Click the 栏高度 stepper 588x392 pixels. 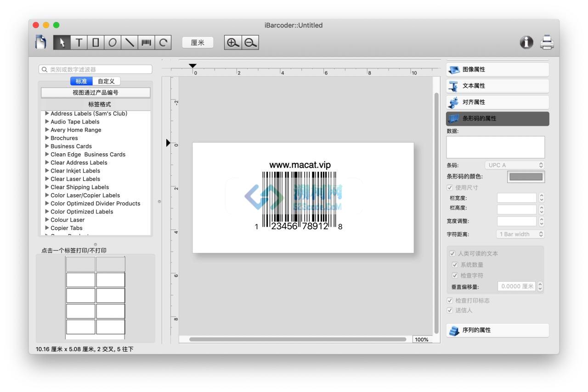tap(541, 210)
